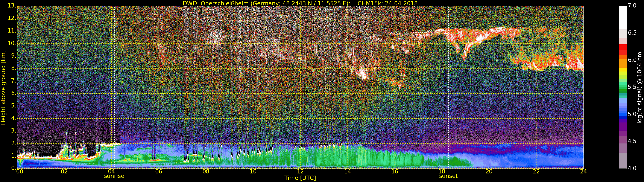Click the '4.0' colorbar tick label
This screenshot has width=644, height=182.
click(x=632, y=168)
